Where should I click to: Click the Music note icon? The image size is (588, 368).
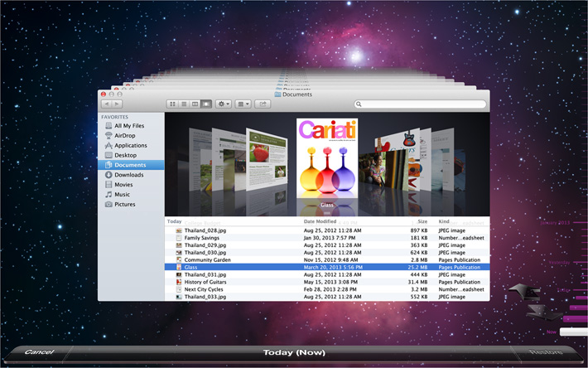(x=108, y=194)
